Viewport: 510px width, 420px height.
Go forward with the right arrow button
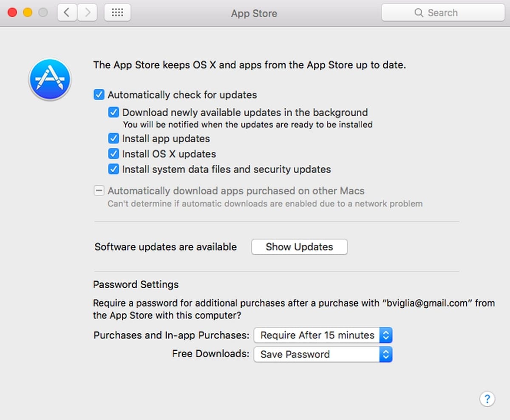87,12
